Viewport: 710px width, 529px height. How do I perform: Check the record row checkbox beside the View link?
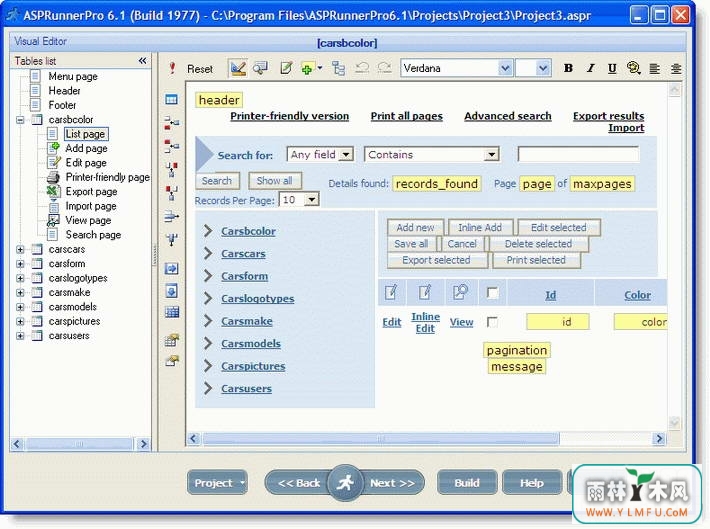point(492,322)
